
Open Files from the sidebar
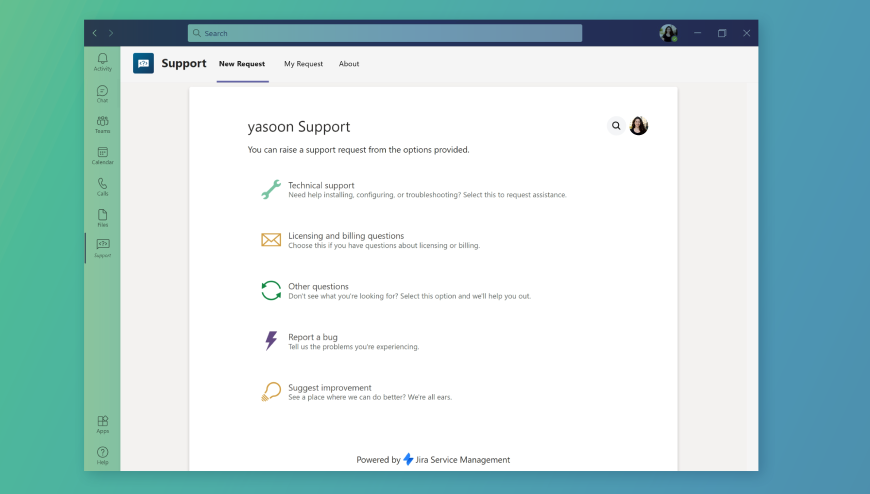102,217
